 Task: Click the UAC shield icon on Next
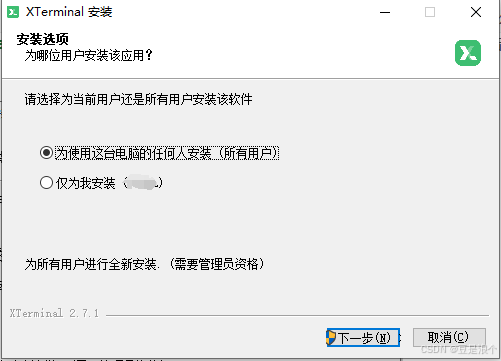click(331, 338)
